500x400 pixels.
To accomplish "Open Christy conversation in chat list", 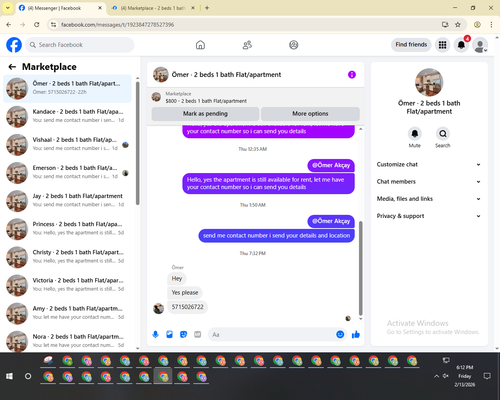I will click(x=67, y=257).
